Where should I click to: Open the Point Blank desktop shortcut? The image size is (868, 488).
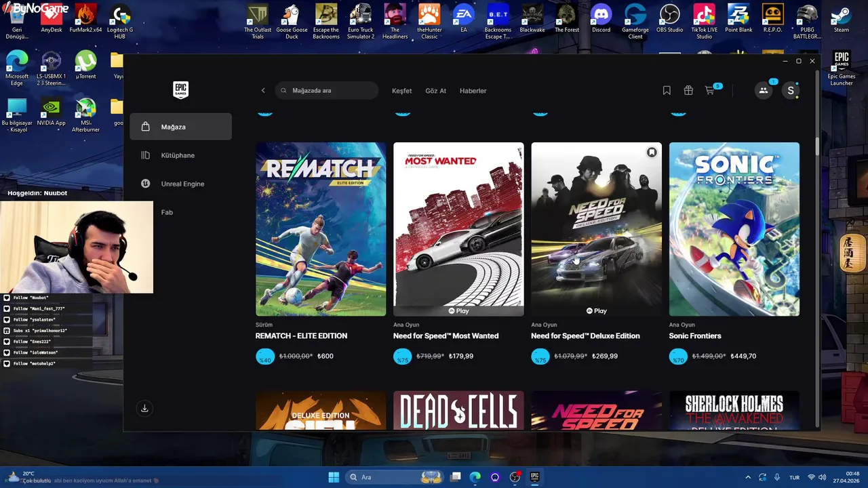click(738, 18)
